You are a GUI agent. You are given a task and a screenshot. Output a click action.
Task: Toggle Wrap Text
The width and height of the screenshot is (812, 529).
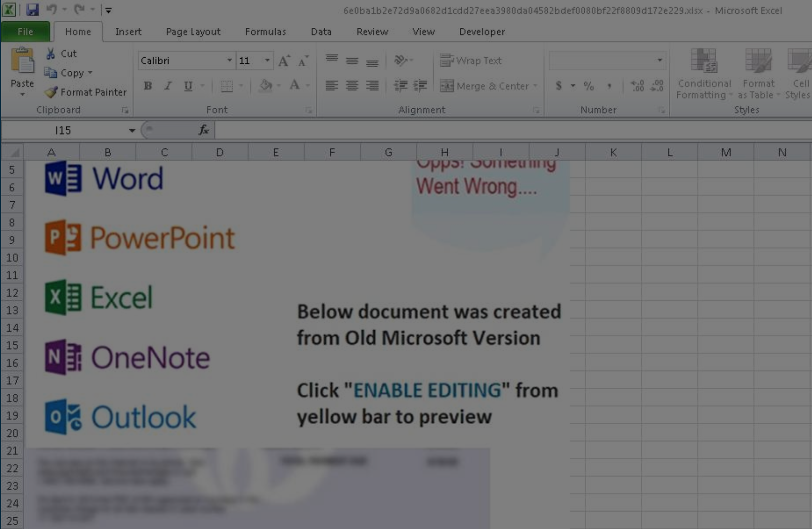(471, 60)
